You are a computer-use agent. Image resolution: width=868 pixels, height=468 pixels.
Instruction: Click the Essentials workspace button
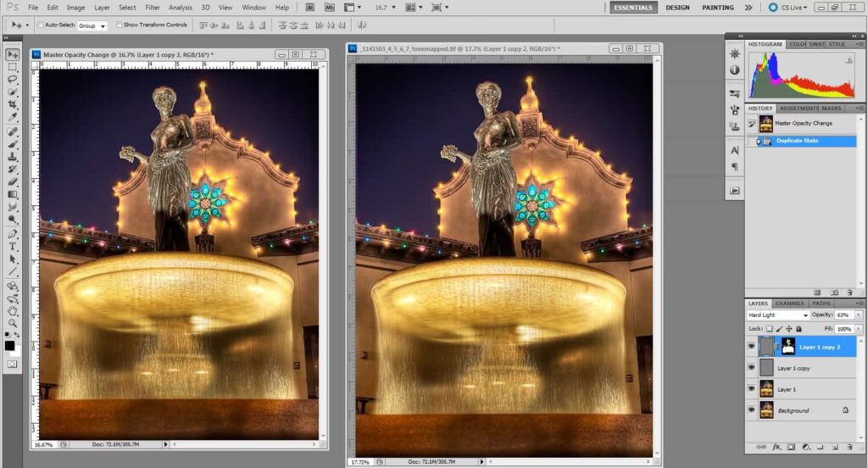pos(632,8)
